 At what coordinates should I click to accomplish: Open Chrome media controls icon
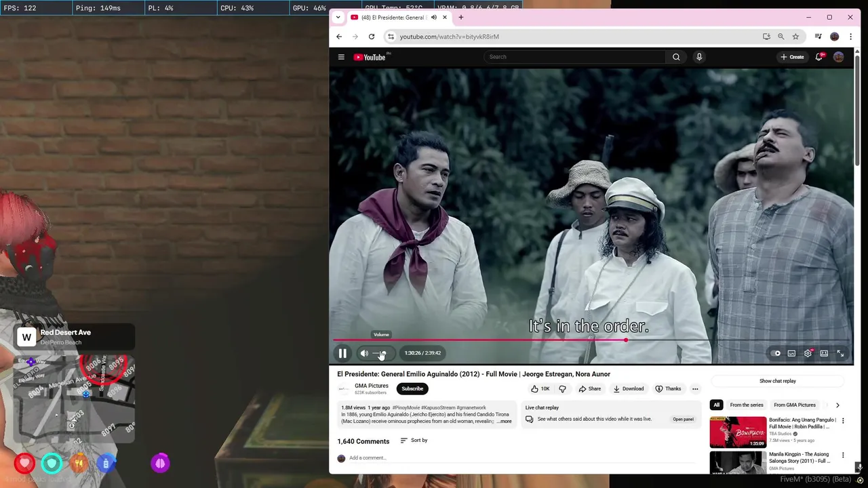pos(818,37)
